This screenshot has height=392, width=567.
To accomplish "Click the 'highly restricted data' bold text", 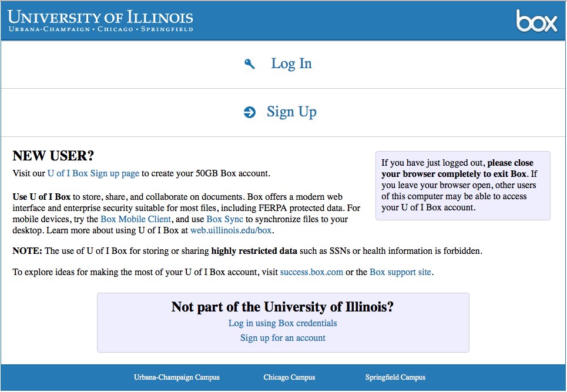I will 254,251.
